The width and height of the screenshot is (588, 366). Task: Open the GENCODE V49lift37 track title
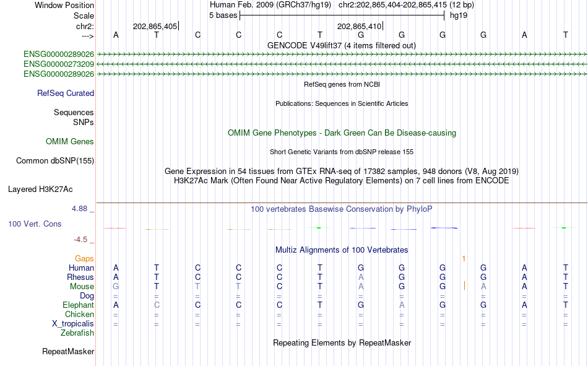(x=342, y=45)
